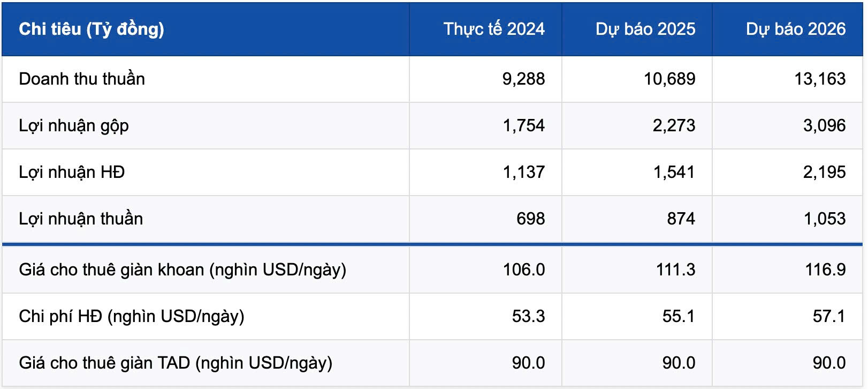Viewport: 868px width, 389px height.
Task: Select the "Dự báo 2026" column header
Action: pos(795,29)
